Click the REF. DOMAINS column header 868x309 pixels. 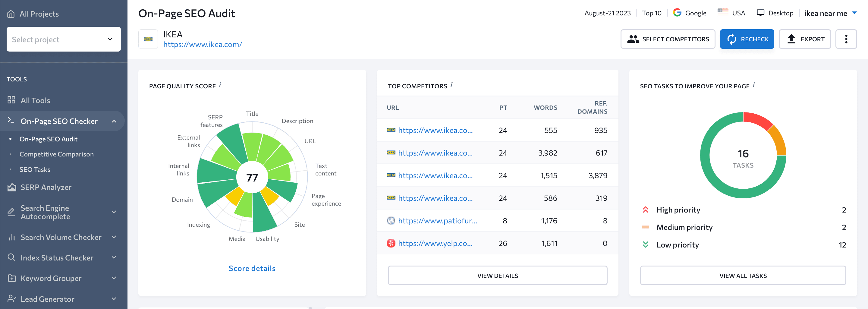pyautogui.click(x=592, y=108)
